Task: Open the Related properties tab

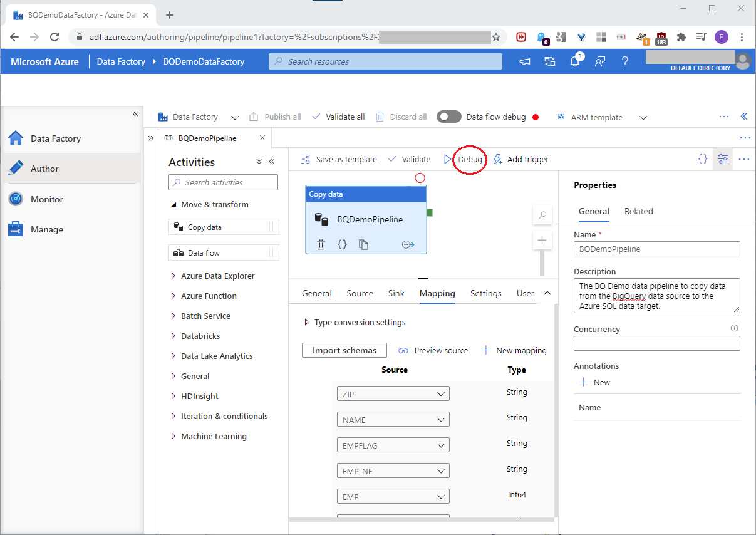Action: point(638,211)
